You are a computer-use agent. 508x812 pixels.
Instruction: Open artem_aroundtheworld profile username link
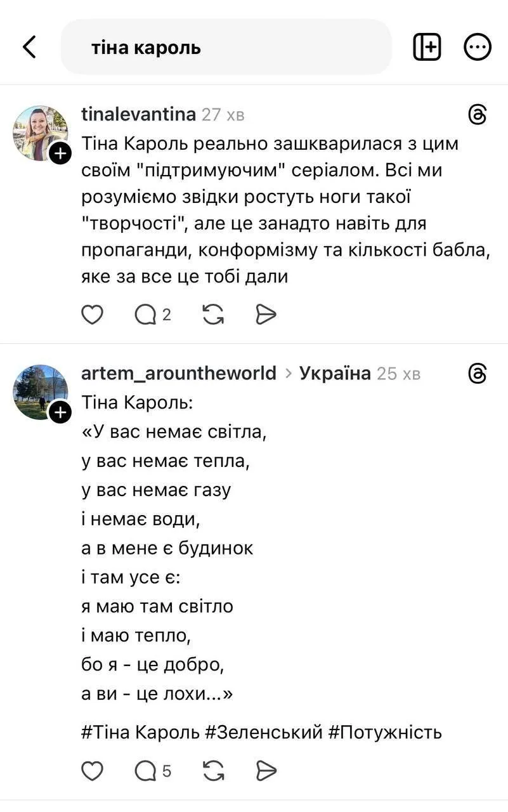[179, 373]
